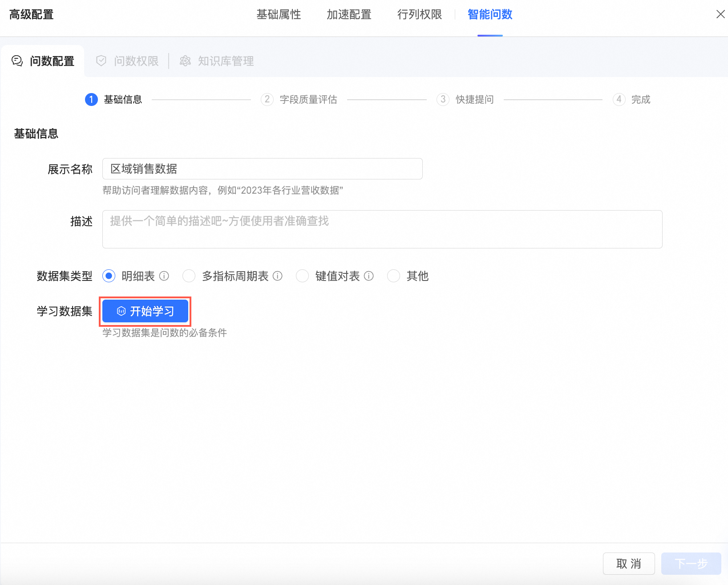
Task: Click the 开始学习 button
Action: (145, 311)
